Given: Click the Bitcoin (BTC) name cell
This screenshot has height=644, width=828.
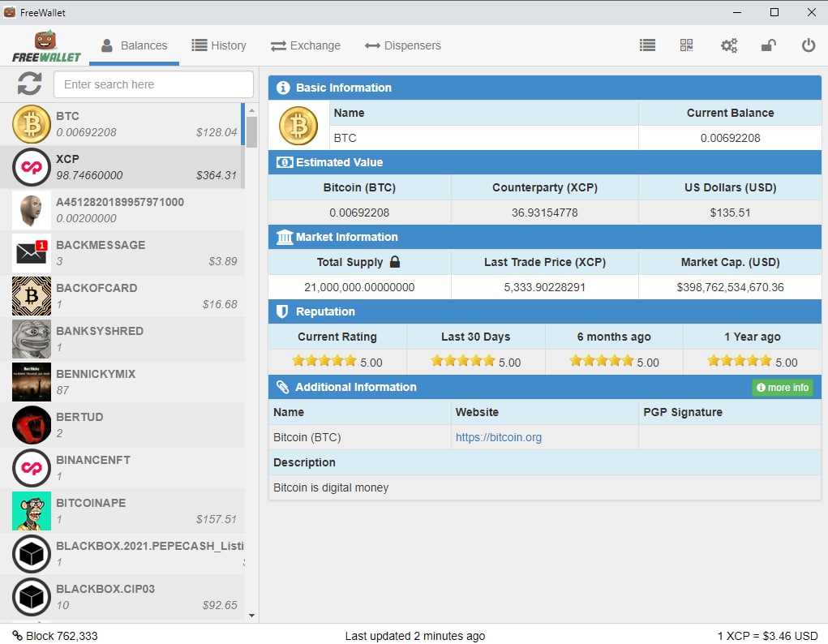Looking at the screenshot, I should (307, 437).
